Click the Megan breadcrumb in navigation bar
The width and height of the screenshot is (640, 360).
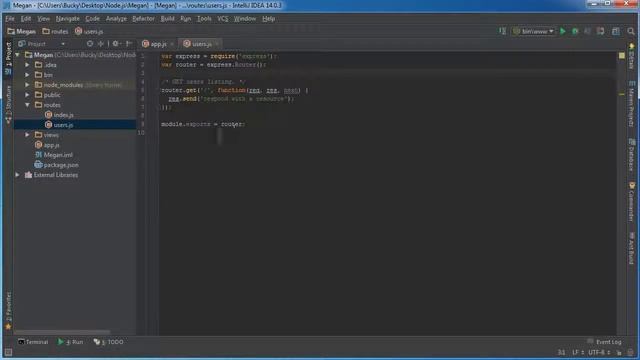tap(22, 31)
